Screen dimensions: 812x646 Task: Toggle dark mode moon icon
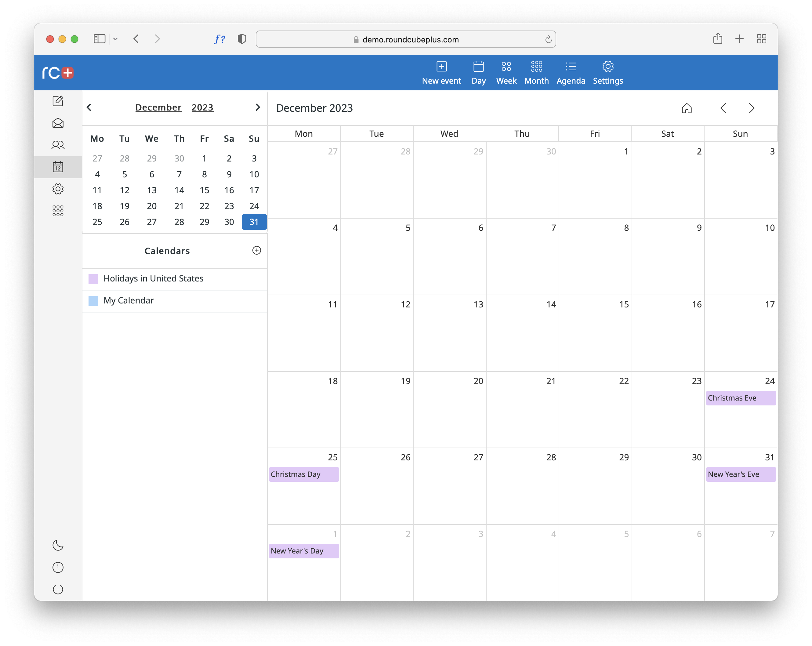tap(58, 545)
